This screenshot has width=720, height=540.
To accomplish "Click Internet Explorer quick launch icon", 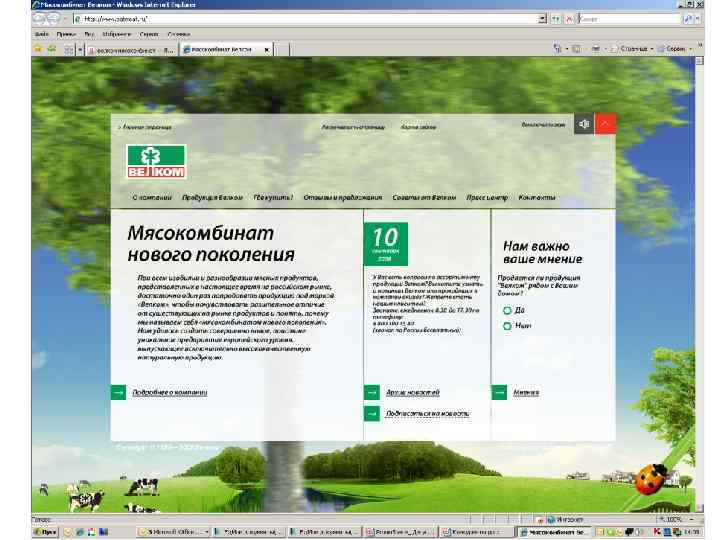I will point(80,532).
